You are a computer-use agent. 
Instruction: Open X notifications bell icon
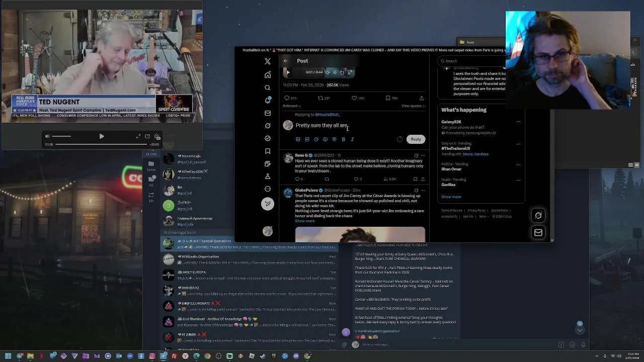click(x=268, y=100)
